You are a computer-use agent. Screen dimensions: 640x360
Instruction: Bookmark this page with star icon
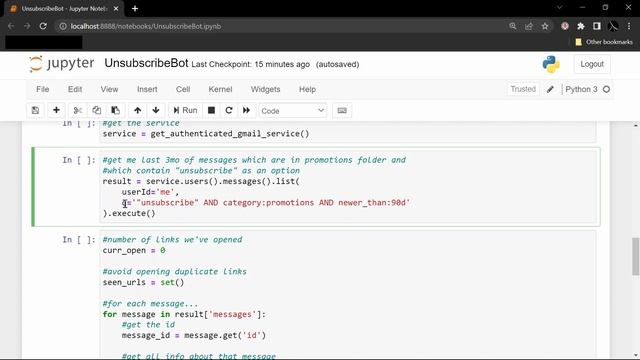545,26
